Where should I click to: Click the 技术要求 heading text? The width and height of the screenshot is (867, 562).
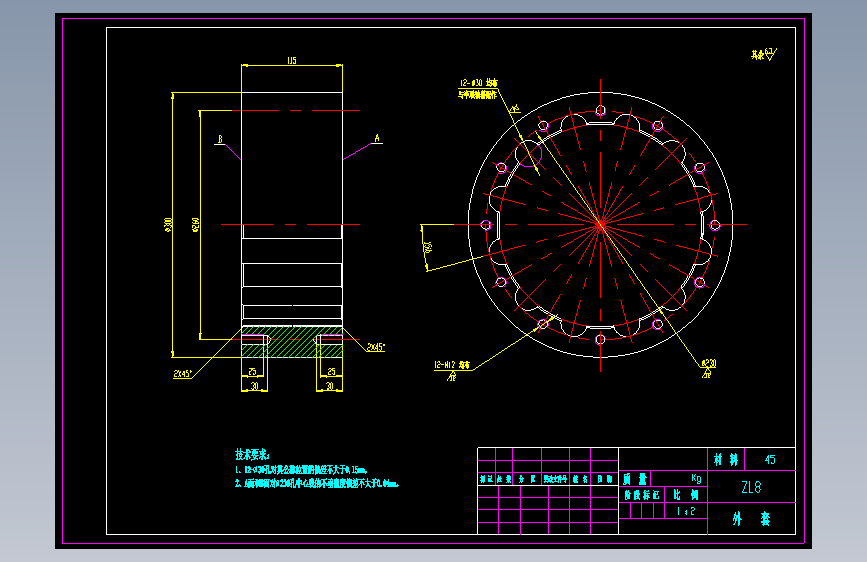click(x=252, y=455)
